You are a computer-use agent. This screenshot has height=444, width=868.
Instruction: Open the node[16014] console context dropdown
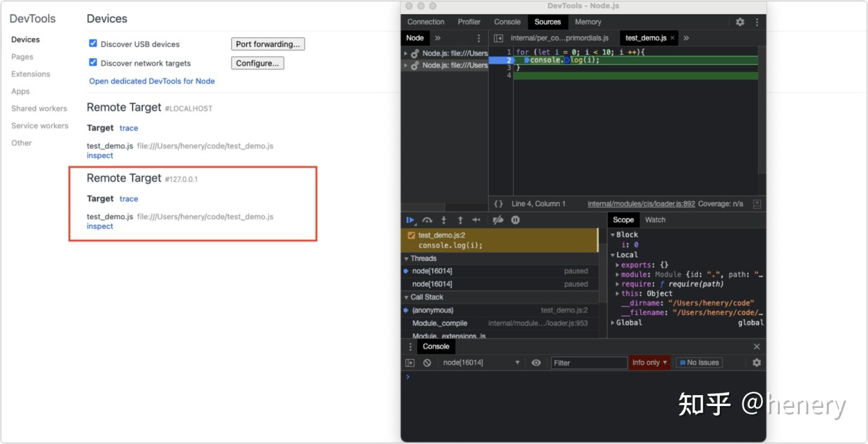[x=481, y=363]
